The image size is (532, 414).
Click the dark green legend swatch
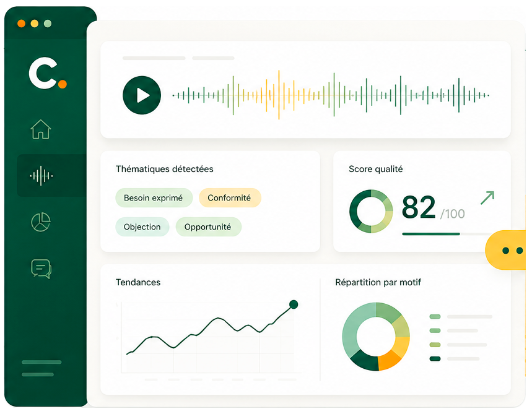[x=435, y=359]
